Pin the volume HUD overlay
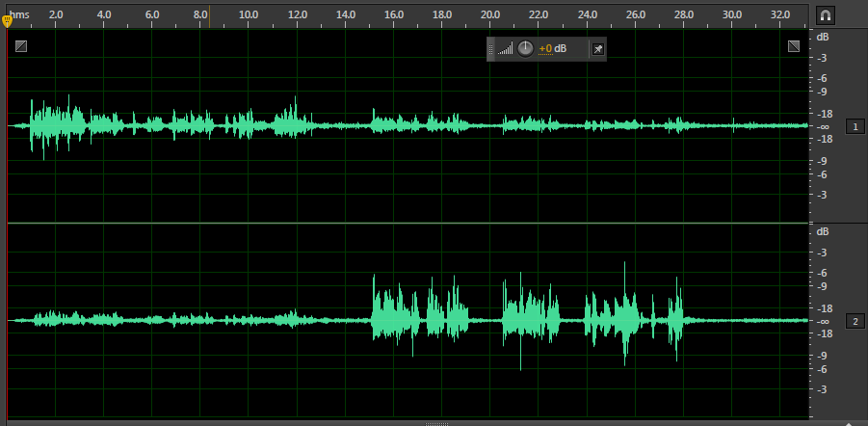 tap(598, 49)
